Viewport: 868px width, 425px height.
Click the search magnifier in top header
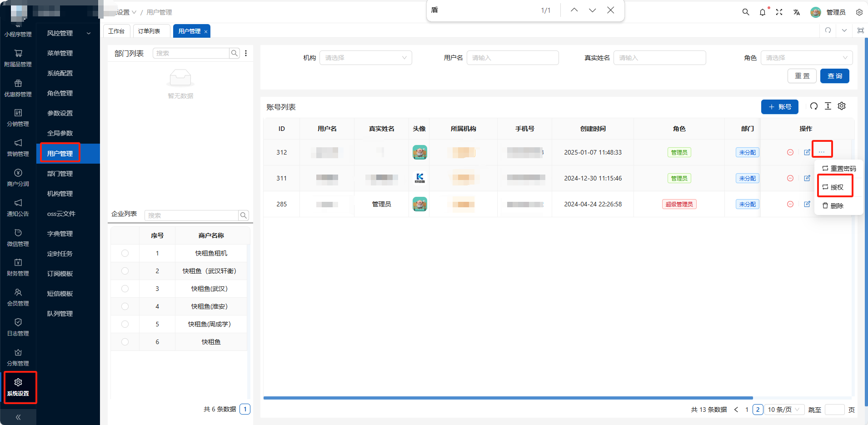(746, 12)
